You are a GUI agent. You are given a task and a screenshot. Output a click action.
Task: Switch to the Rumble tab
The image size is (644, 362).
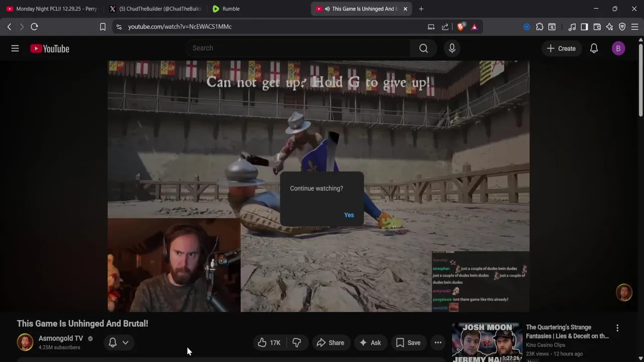point(257,9)
